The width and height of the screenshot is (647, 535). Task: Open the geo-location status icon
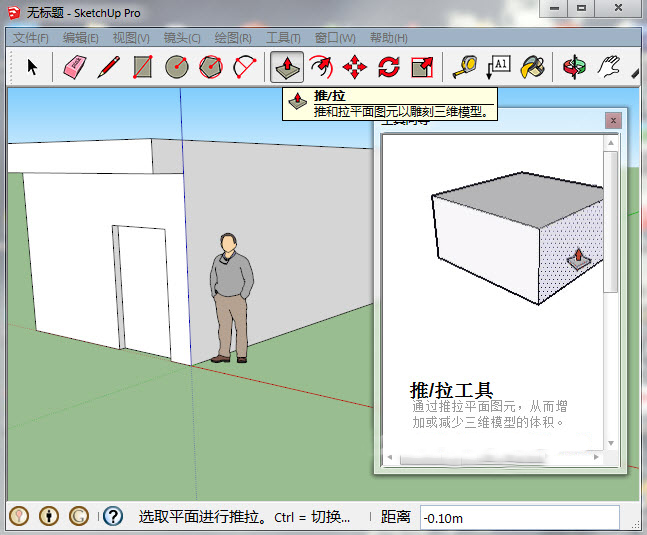19,516
